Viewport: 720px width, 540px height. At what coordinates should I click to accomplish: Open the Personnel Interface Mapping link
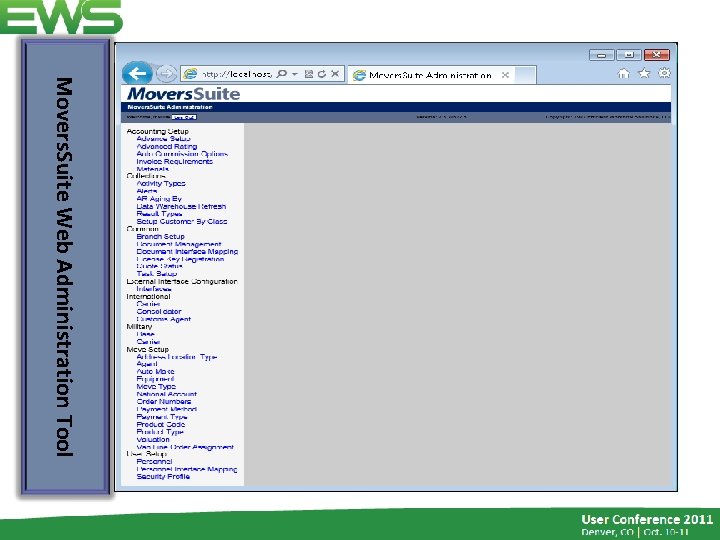186,469
